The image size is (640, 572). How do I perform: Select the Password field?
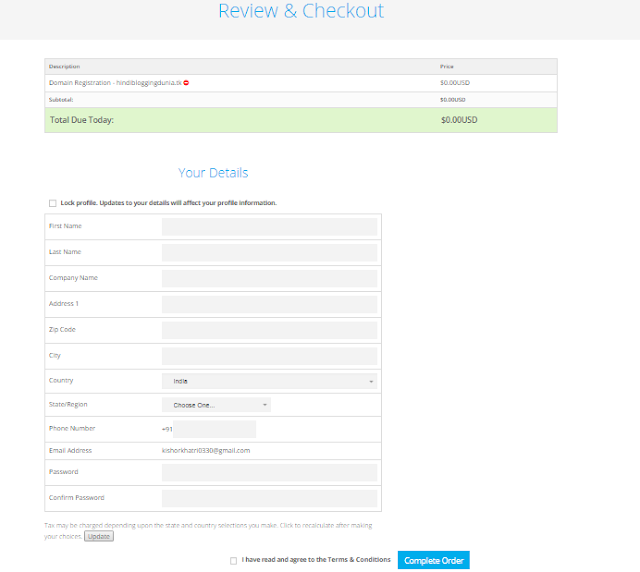coord(269,472)
